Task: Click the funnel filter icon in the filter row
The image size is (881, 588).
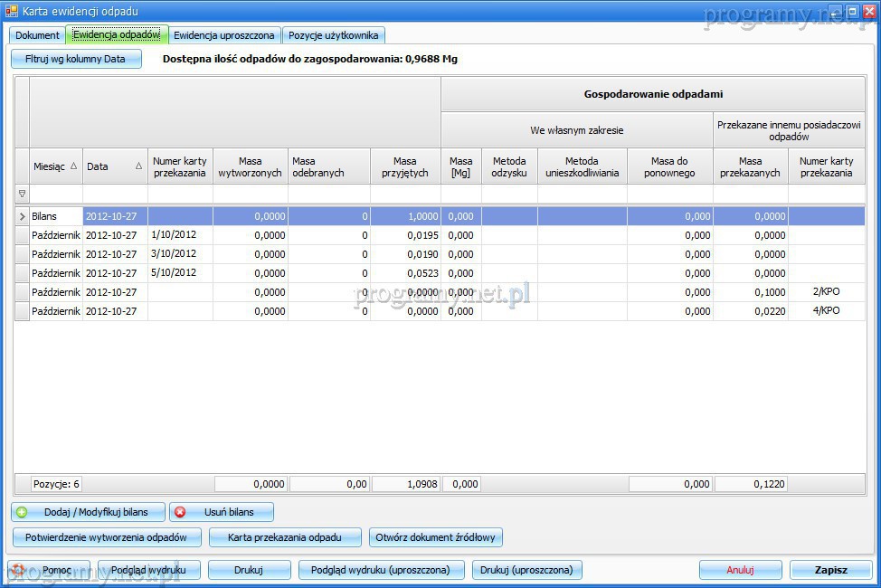Action: point(22,194)
